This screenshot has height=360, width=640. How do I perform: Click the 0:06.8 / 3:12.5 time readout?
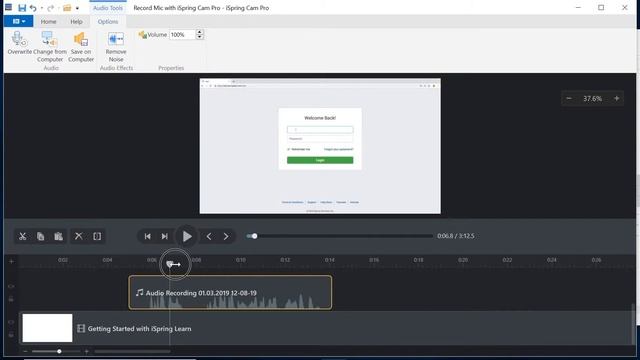(456, 236)
